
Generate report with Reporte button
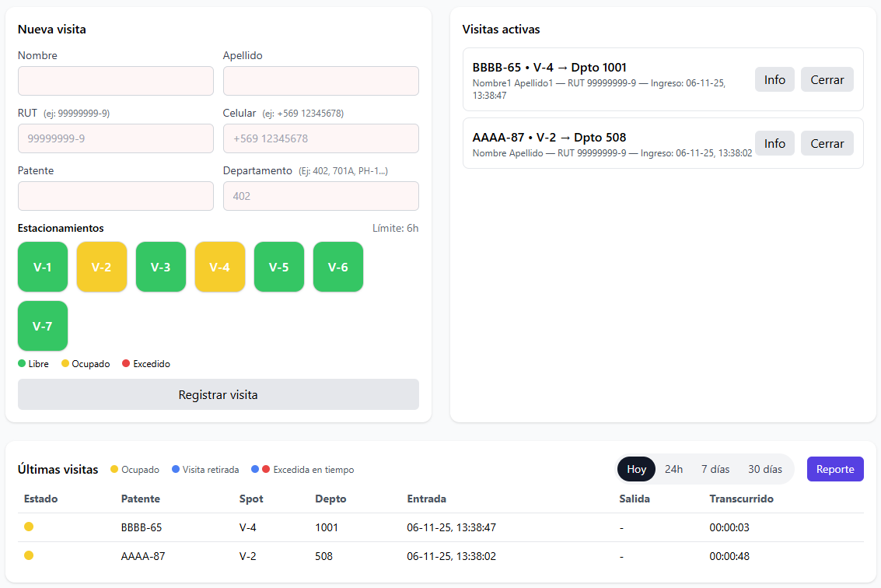pyautogui.click(x=835, y=469)
